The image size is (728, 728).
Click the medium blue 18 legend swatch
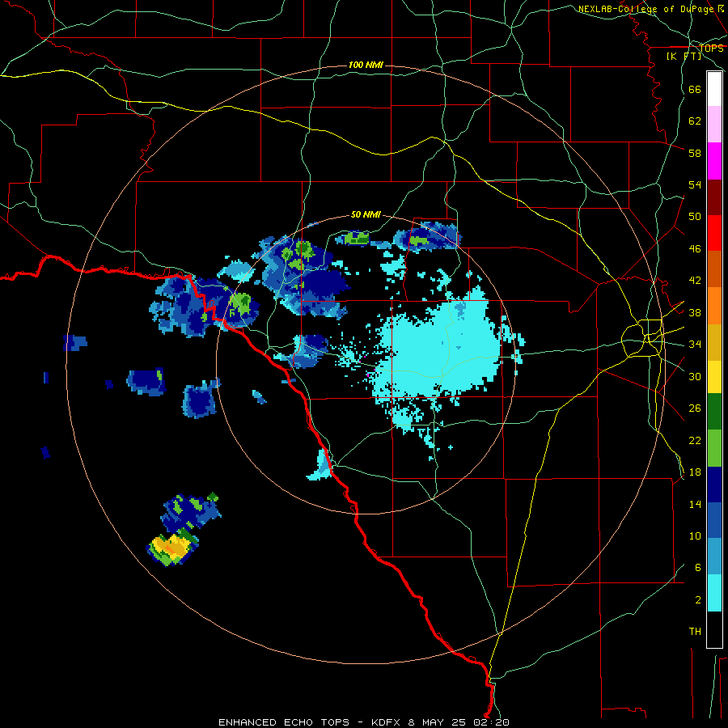(x=714, y=520)
